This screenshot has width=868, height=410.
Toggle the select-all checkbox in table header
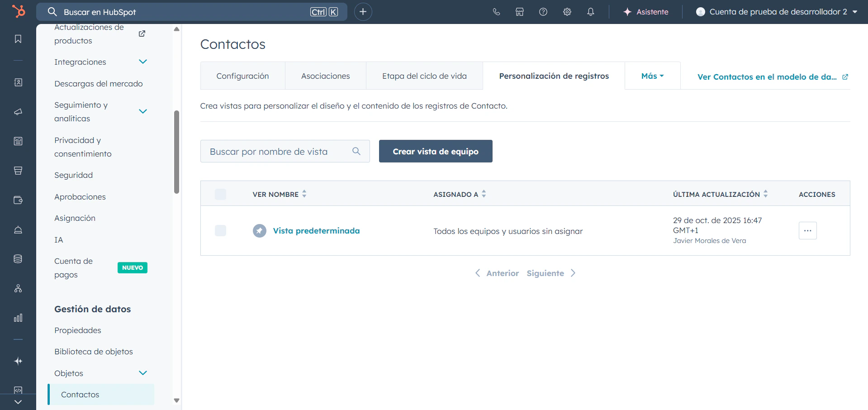click(x=220, y=194)
